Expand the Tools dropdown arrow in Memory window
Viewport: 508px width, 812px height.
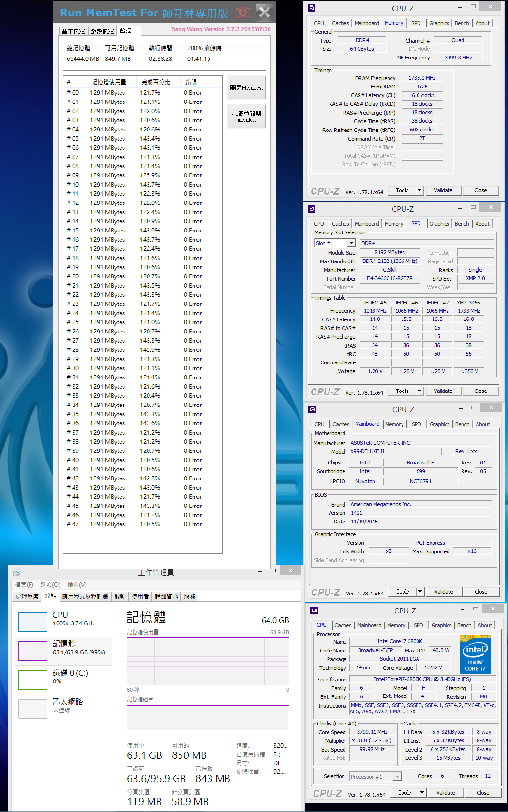pyautogui.click(x=419, y=190)
